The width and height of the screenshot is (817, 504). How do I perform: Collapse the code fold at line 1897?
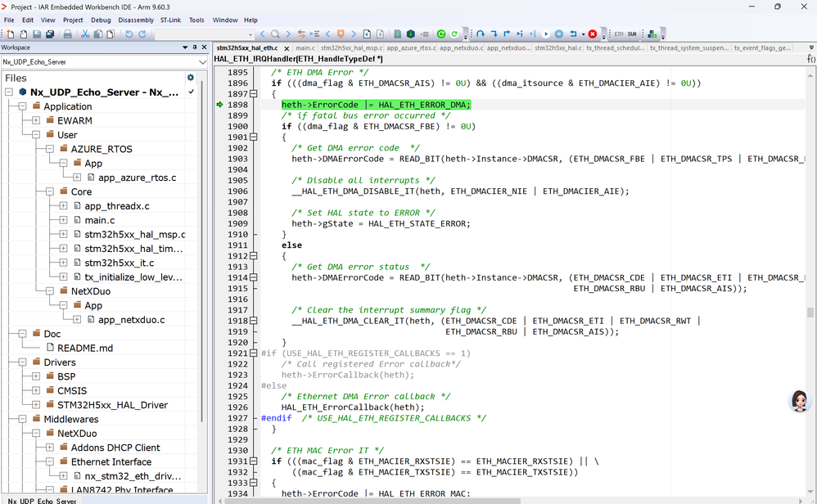tap(253, 94)
